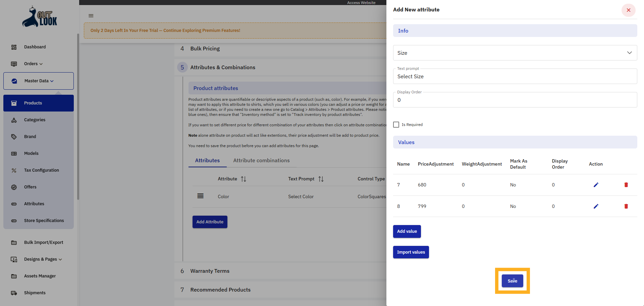Expand Designs & Pages menu

[43, 259]
